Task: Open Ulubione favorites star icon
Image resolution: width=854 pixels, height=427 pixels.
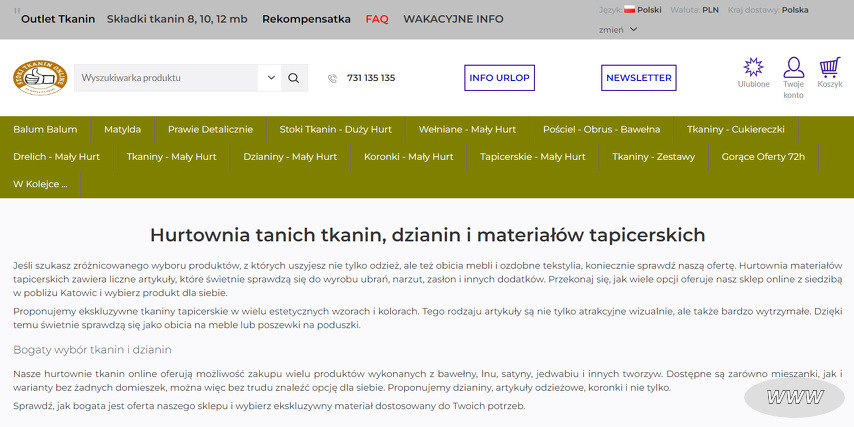Action: (754, 67)
